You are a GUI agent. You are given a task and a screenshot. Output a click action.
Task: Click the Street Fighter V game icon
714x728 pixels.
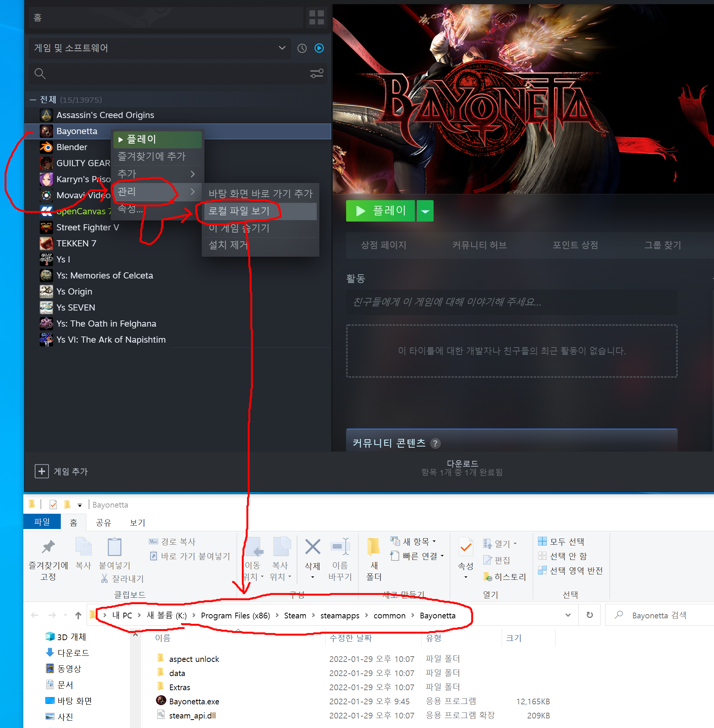click(46, 227)
